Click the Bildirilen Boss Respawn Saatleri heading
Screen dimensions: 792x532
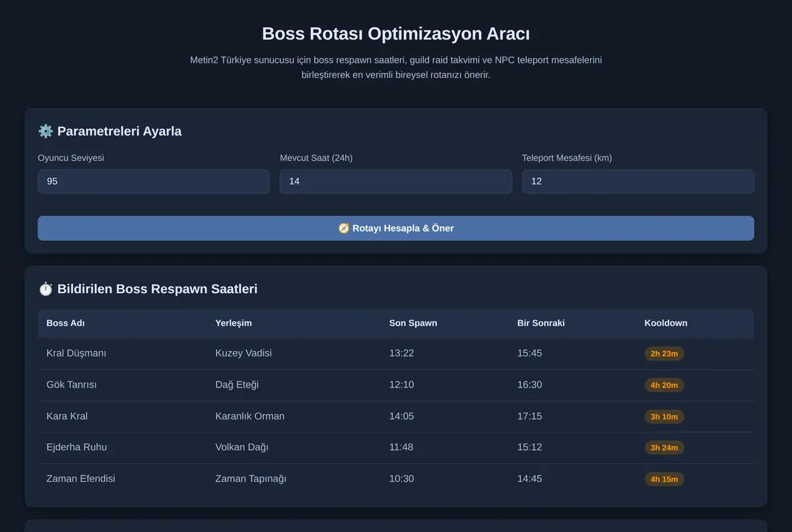(x=158, y=289)
